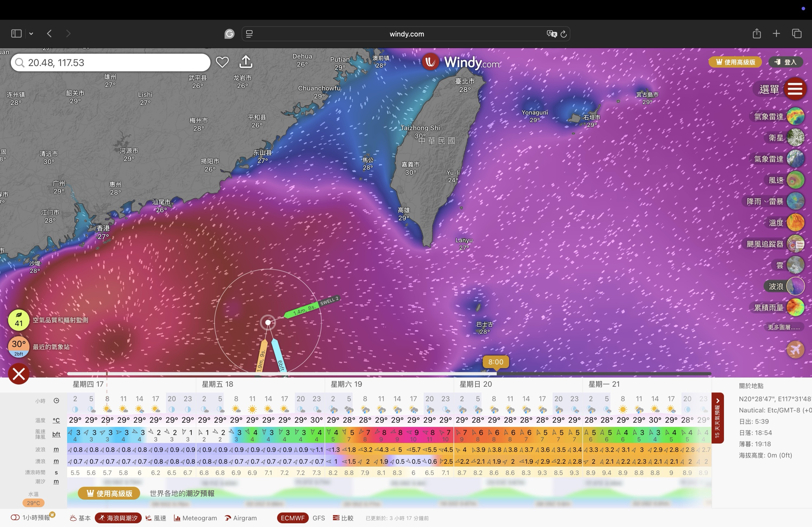
Task: Open the air quality monitoring badge
Action: 19,320
